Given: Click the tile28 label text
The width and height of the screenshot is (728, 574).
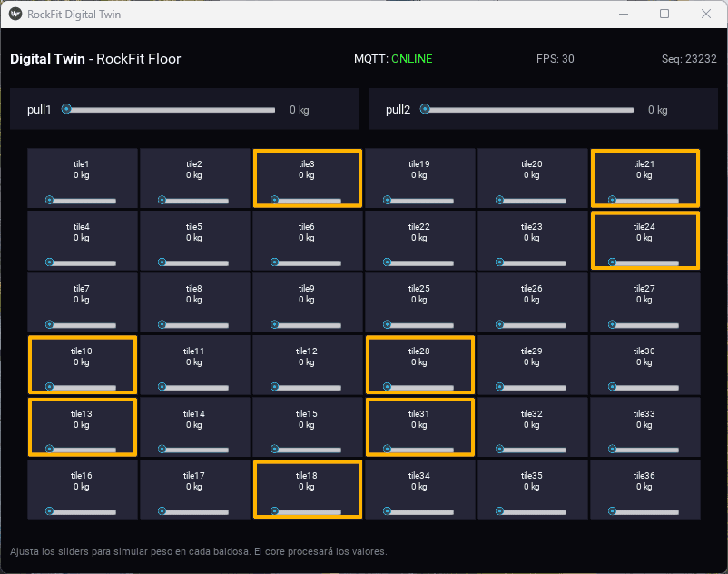Looking at the screenshot, I should (x=418, y=351).
